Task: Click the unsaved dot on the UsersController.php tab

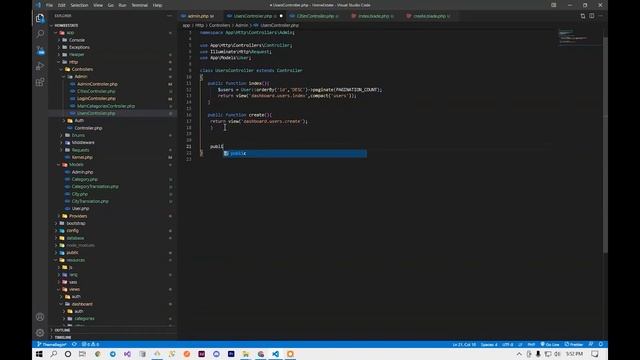Action: (281, 16)
